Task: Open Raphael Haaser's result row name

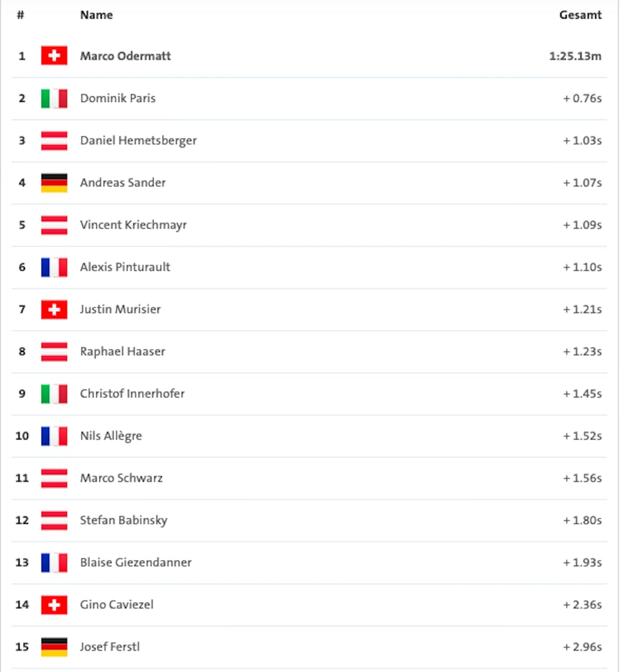Action: (122, 351)
